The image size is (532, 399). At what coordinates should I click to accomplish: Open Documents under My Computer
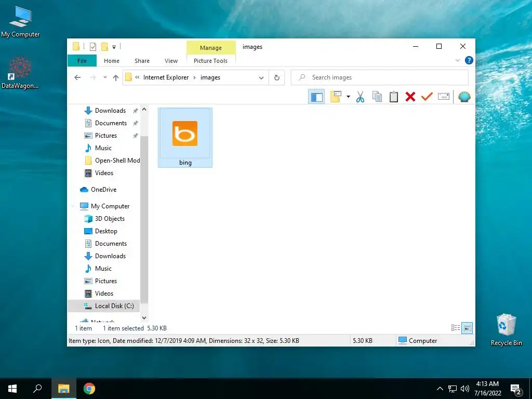pos(111,244)
